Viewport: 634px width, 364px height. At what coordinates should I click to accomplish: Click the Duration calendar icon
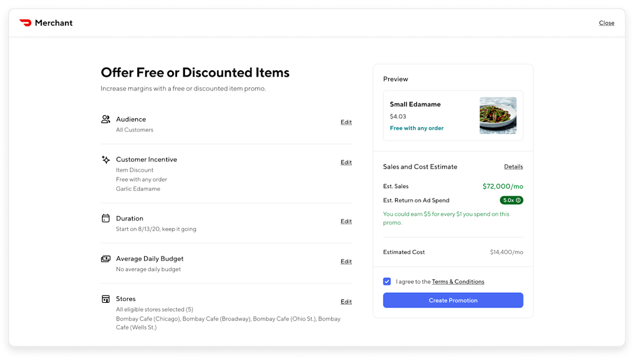click(106, 218)
